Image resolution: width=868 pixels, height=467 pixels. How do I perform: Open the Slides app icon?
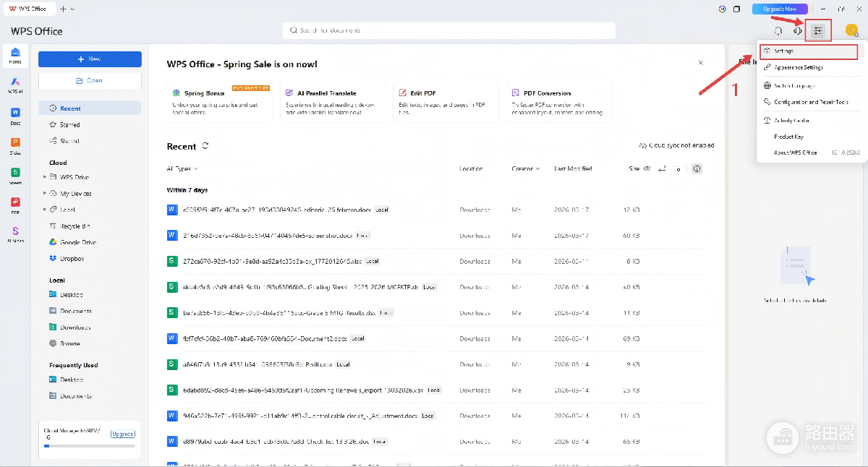[x=15, y=145]
